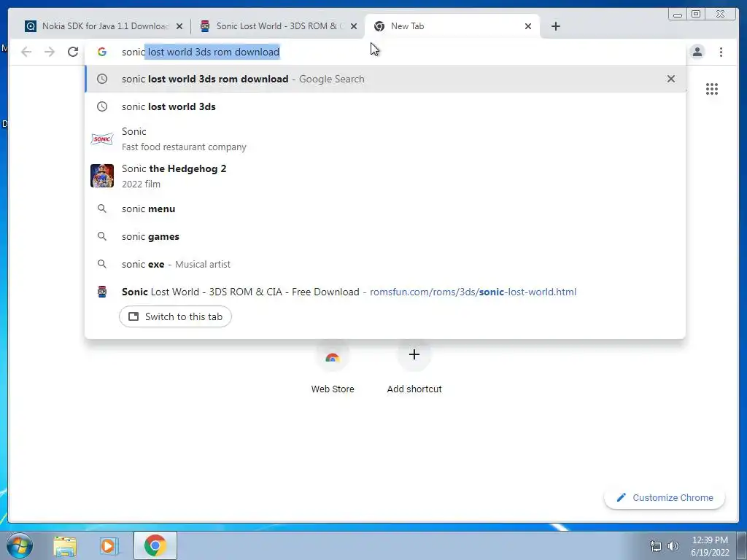Click the Show desktop strip on taskbar
The image size is (747, 560).
(742, 545)
